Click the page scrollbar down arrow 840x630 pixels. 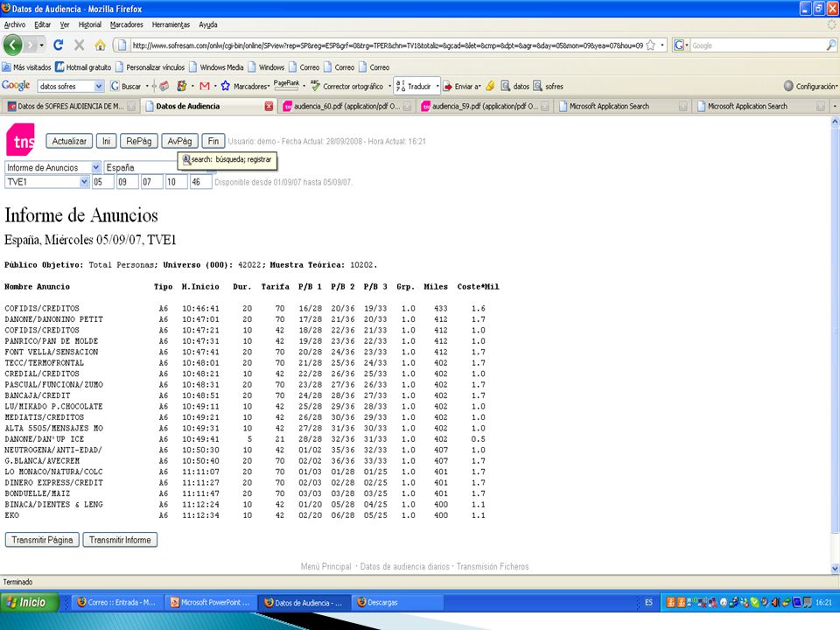click(x=835, y=569)
